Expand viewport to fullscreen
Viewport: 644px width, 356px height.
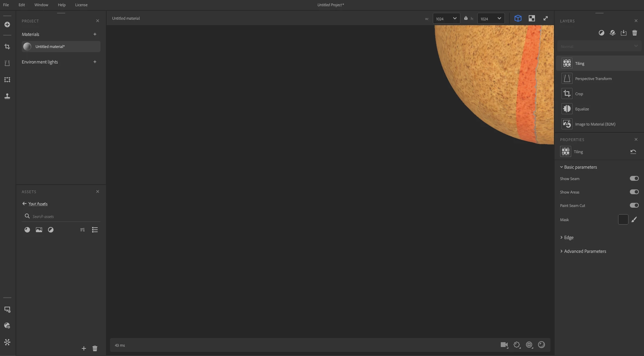pos(546,18)
